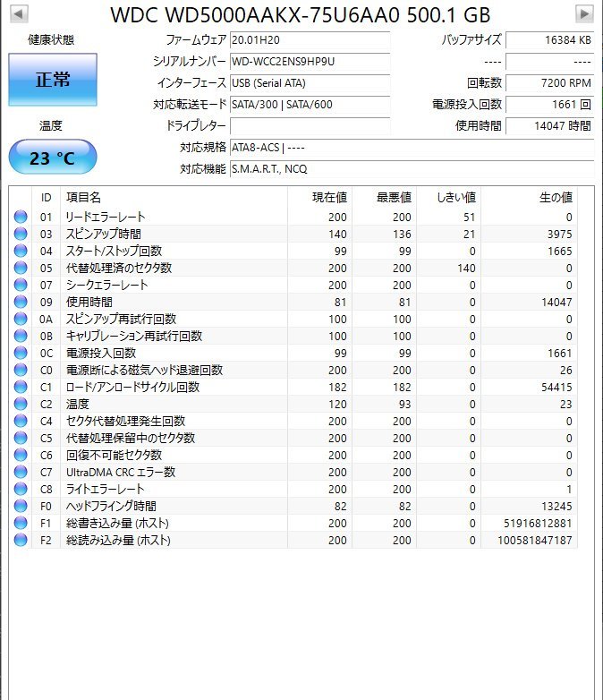Image resolution: width=603 pixels, height=700 pixels.
Task: Click the buffer size field 16384 KB
Action: (550, 40)
